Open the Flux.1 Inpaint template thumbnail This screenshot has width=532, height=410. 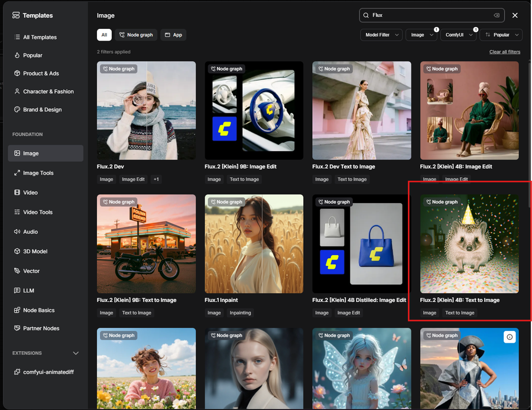pos(254,244)
